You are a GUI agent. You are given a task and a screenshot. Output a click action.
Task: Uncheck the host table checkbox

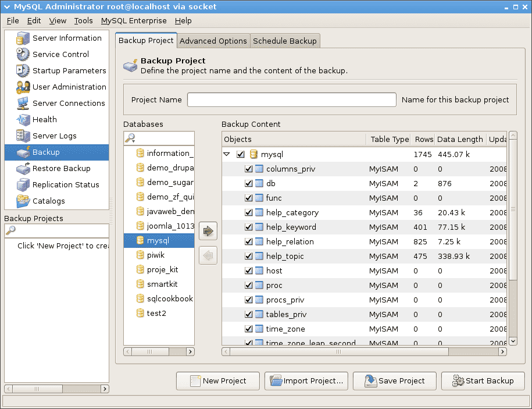(248, 271)
